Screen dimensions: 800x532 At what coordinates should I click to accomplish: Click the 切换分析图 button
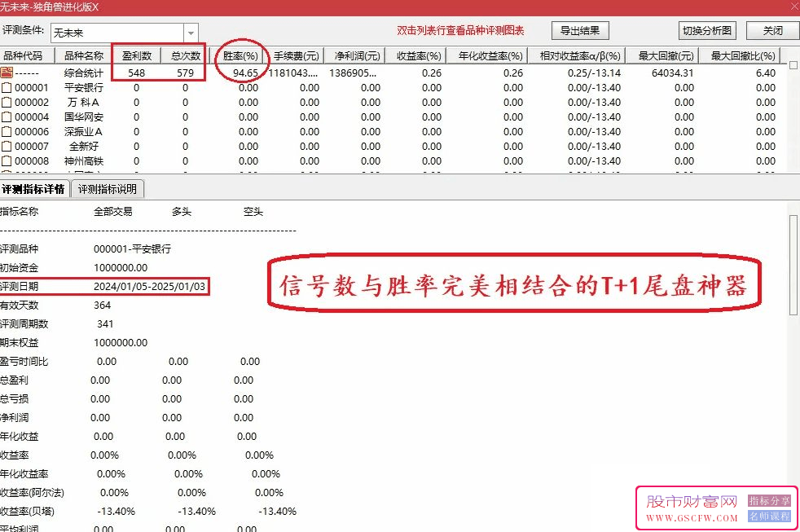pos(707,31)
